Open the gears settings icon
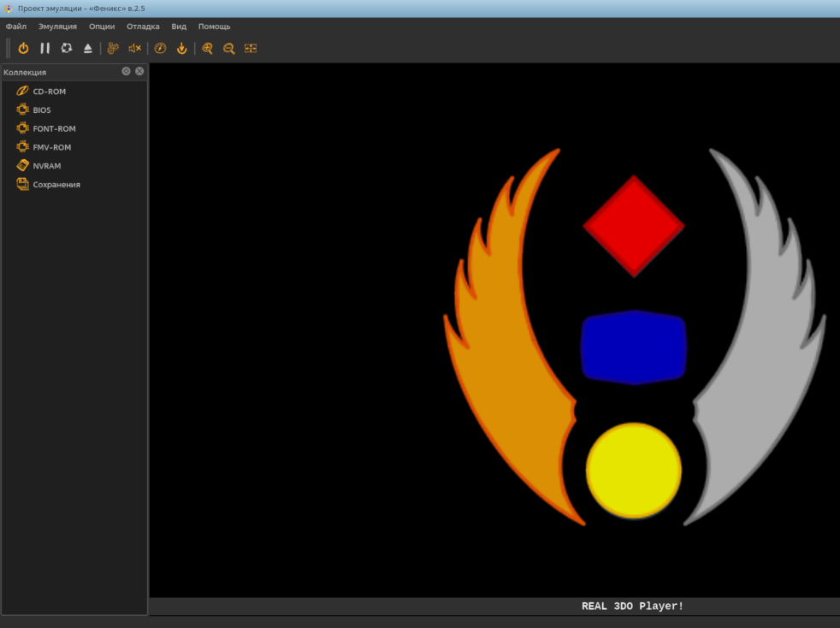The width and height of the screenshot is (840, 628). 113,48
